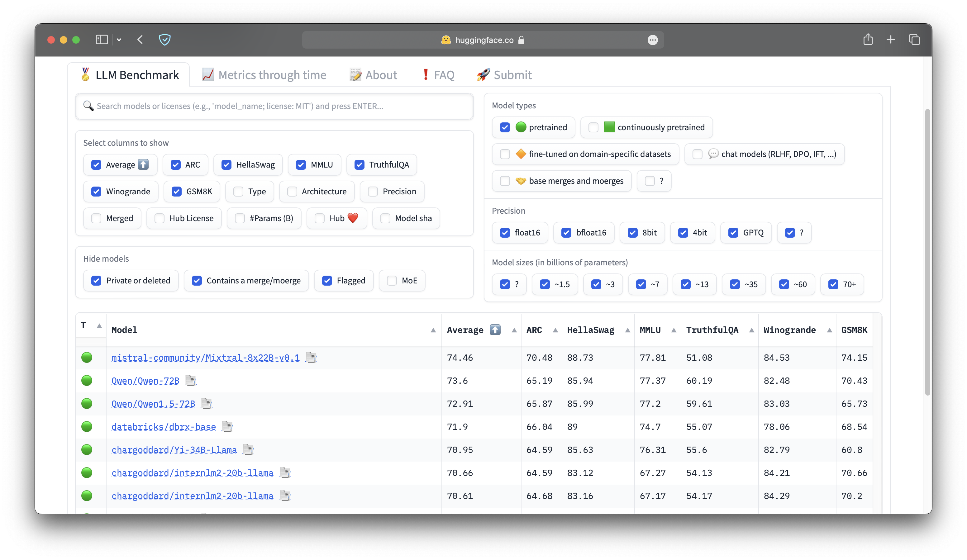Click the tab overview icon
This screenshot has width=967, height=560.
click(x=914, y=40)
